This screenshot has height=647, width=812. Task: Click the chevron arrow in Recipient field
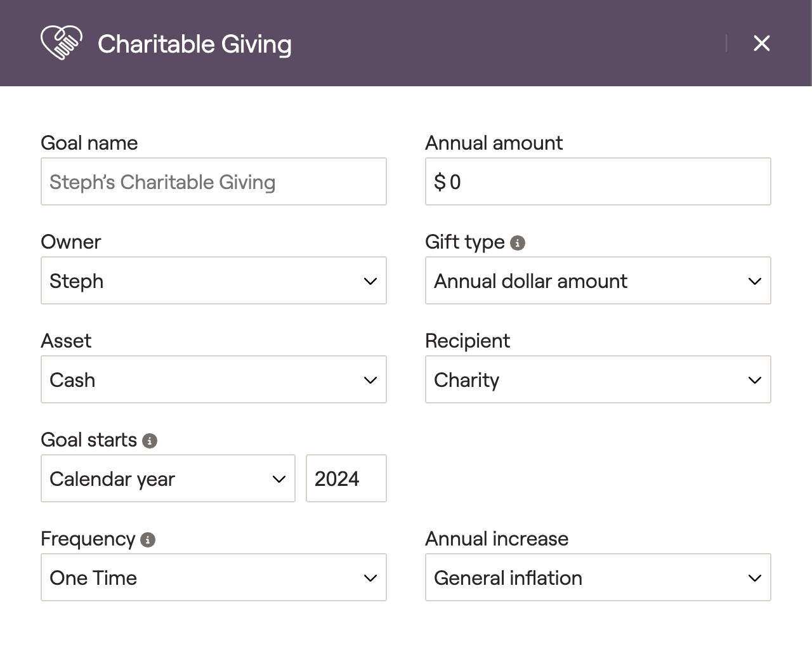click(755, 380)
